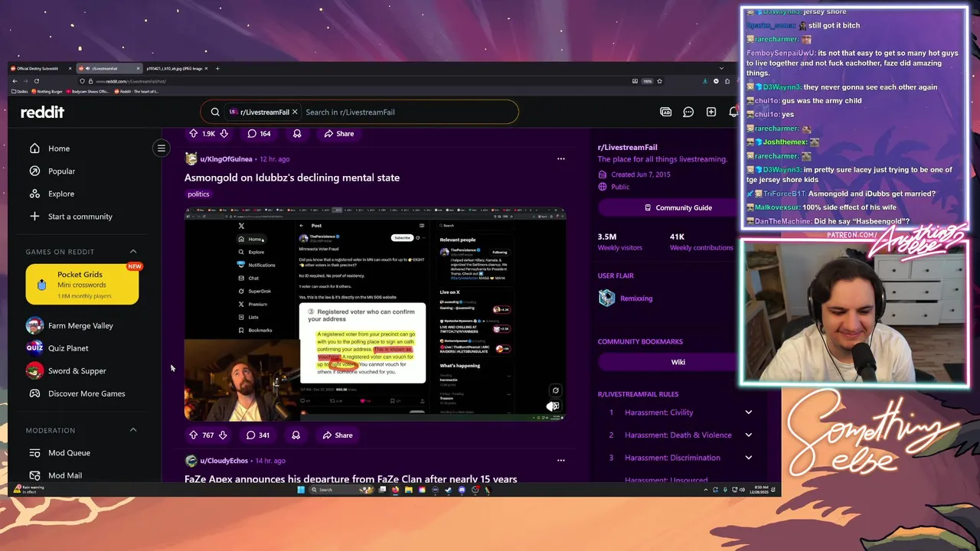Collapse the left navigation sidebar
Image resolution: width=980 pixels, height=551 pixels.
coord(162,148)
